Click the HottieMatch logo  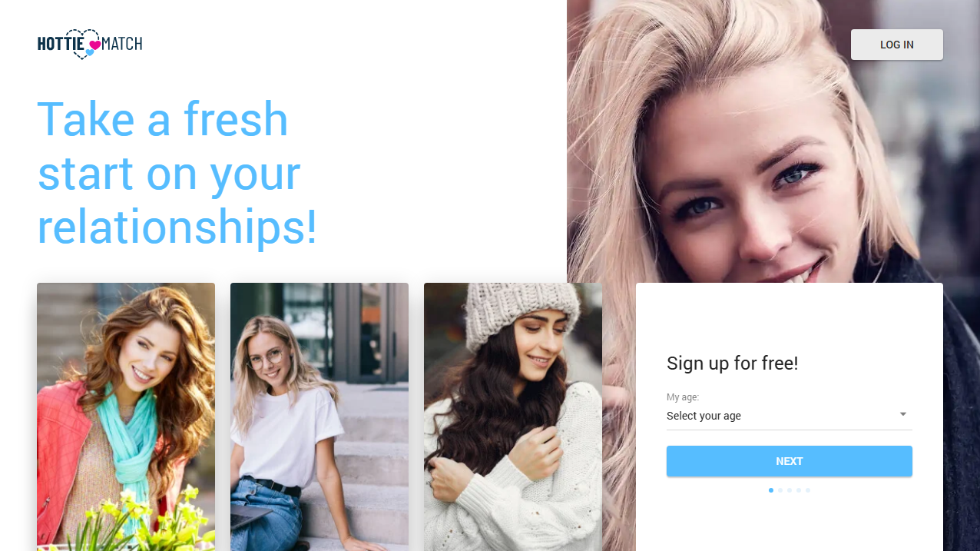tap(90, 44)
